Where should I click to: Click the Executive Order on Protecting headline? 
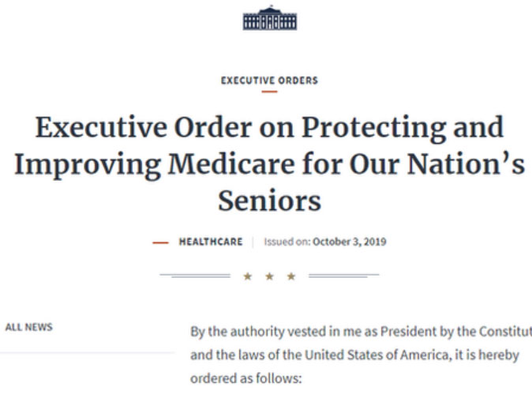tap(269, 163)
